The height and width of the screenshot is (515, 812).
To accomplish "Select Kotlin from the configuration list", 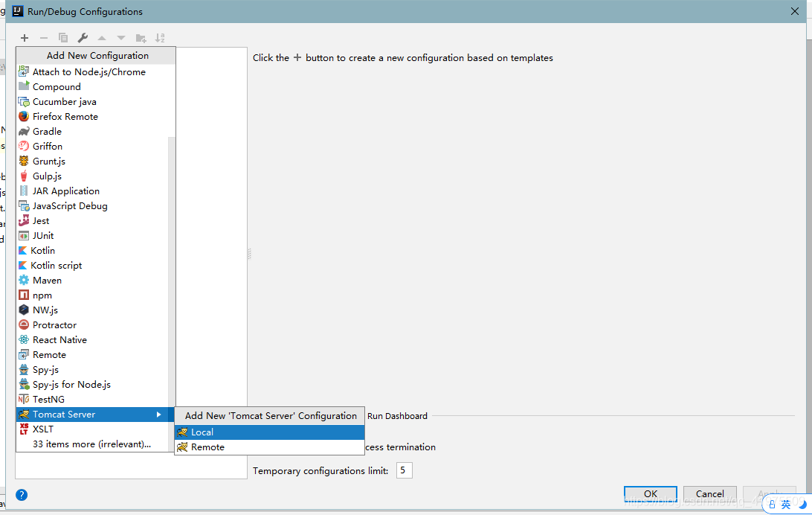I will pos(92,251).
